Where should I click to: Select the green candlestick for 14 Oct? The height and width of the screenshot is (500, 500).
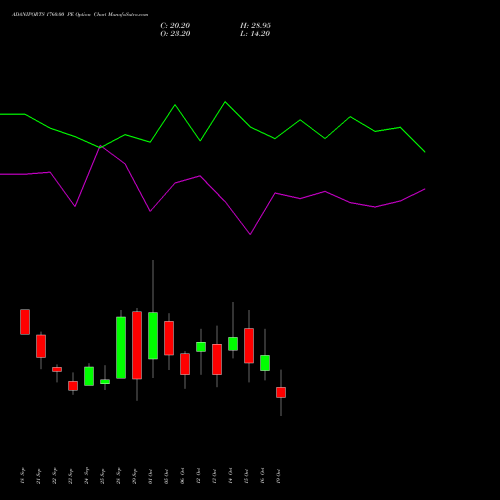pyautogui.click(x=233, y=344)
